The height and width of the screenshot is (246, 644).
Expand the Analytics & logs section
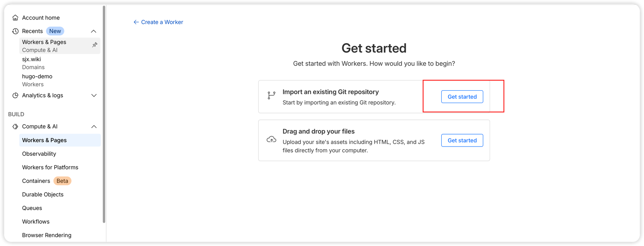click(94, 95)
